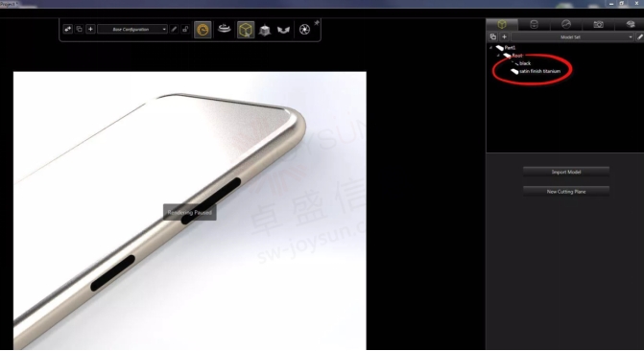The width and height of the screenshot is (644, 351).
Task: Select the object move manipulator icon
Action: click(x=265, y=30)
